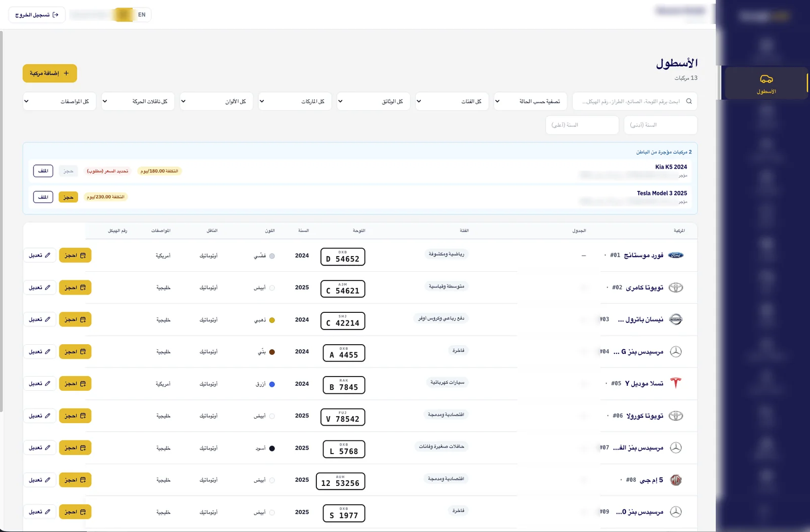This screenshot has height=532, width=810.
Task: Open the كل المواصفات specs filter dropdown
Action: coord(59,101)
